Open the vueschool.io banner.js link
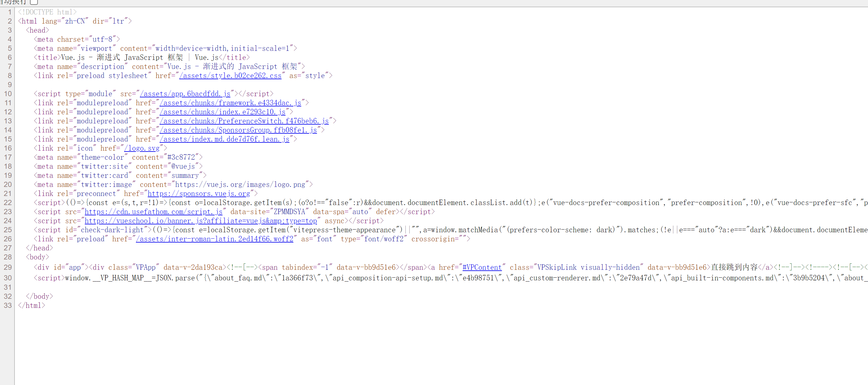 pos(201,221)
